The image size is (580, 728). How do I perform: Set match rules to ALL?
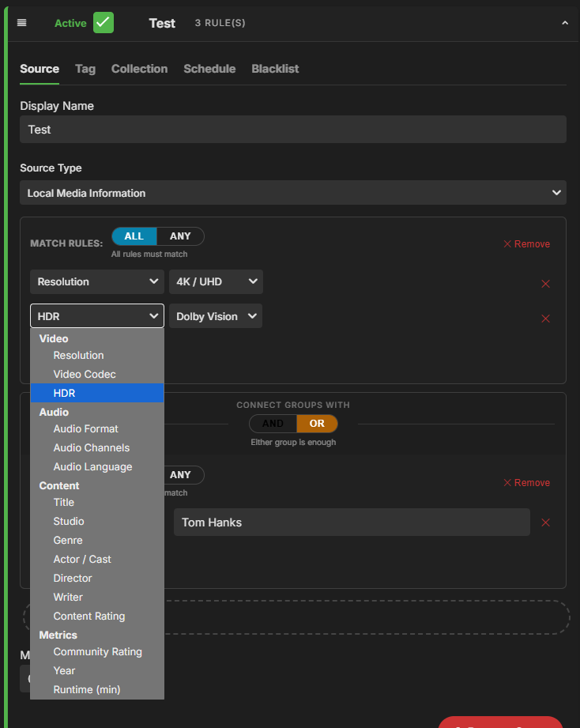[134, 236]
